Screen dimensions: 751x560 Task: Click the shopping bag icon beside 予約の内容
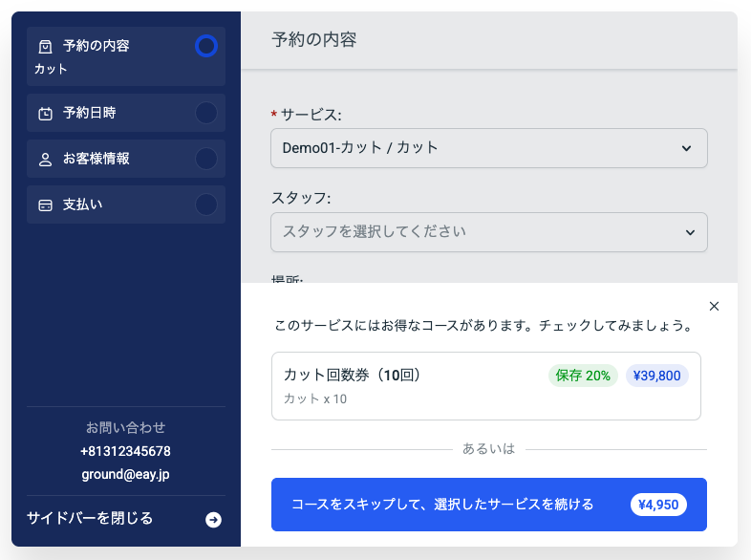point(45,46)
